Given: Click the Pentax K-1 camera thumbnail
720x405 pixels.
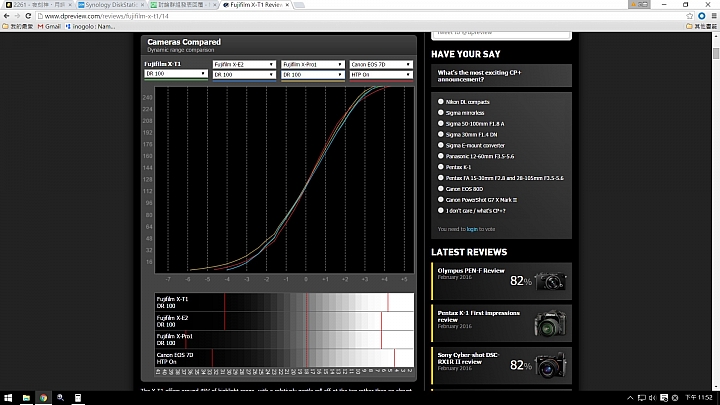Looking at the screenshot, I should (x=551, y=323).
